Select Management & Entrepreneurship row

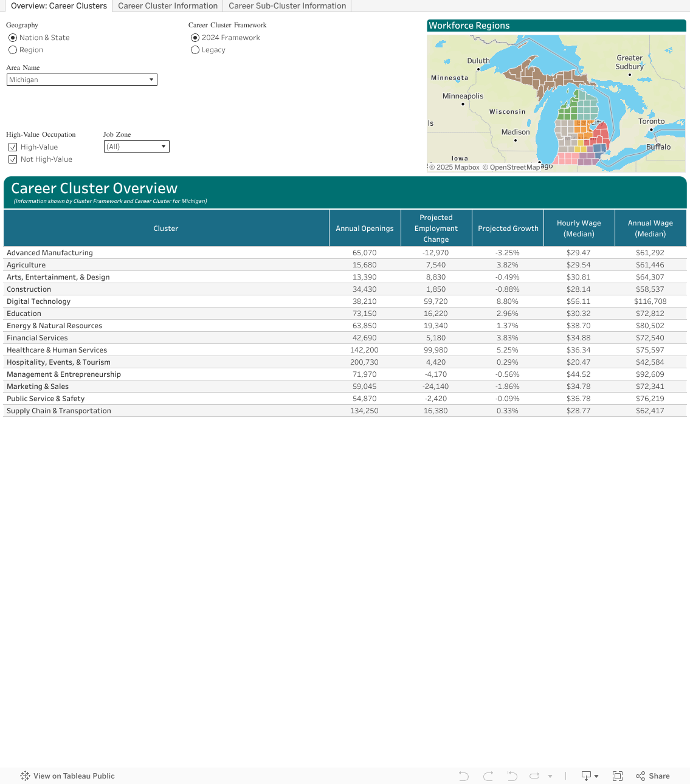tap(345, 374)
